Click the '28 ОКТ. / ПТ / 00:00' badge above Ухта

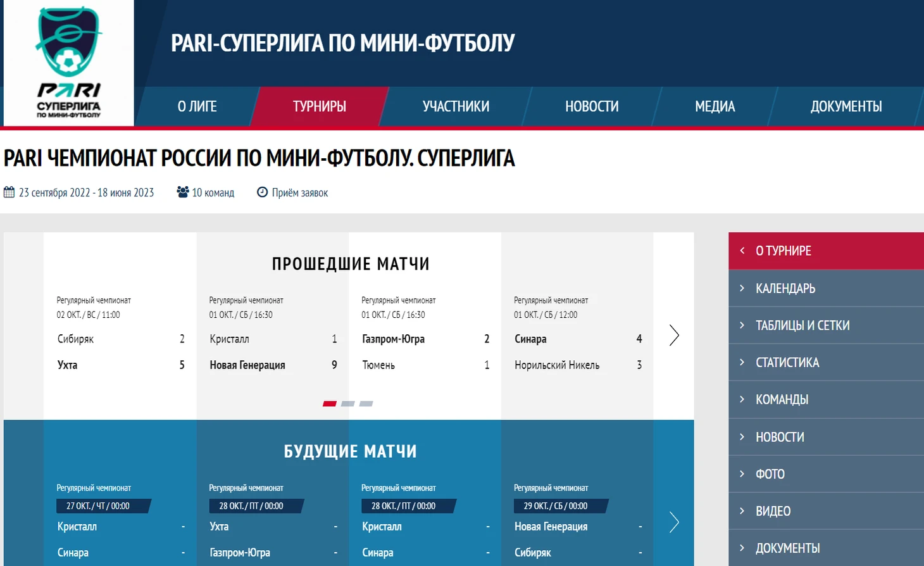point(256,506)
